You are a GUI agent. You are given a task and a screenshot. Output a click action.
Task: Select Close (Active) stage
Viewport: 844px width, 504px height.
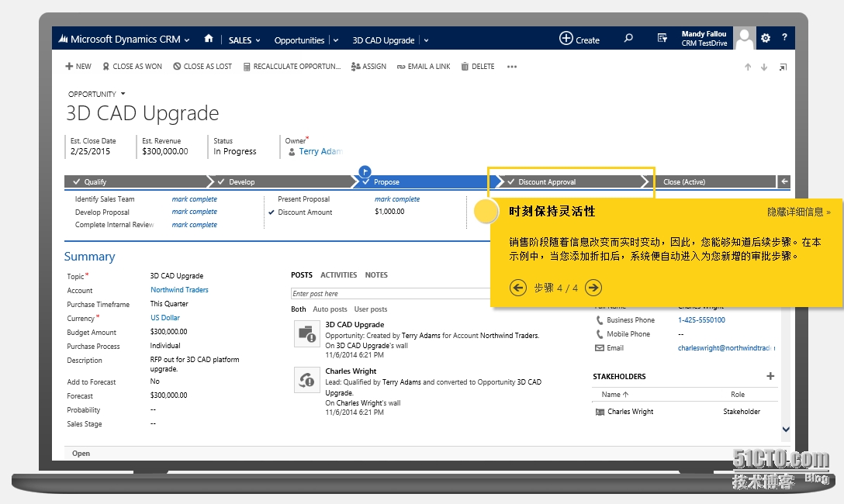(x=713, y=181)
